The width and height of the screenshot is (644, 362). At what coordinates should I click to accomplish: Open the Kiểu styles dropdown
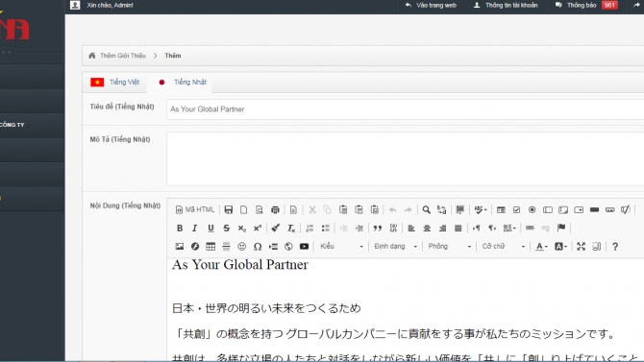[x=341, y=246]
